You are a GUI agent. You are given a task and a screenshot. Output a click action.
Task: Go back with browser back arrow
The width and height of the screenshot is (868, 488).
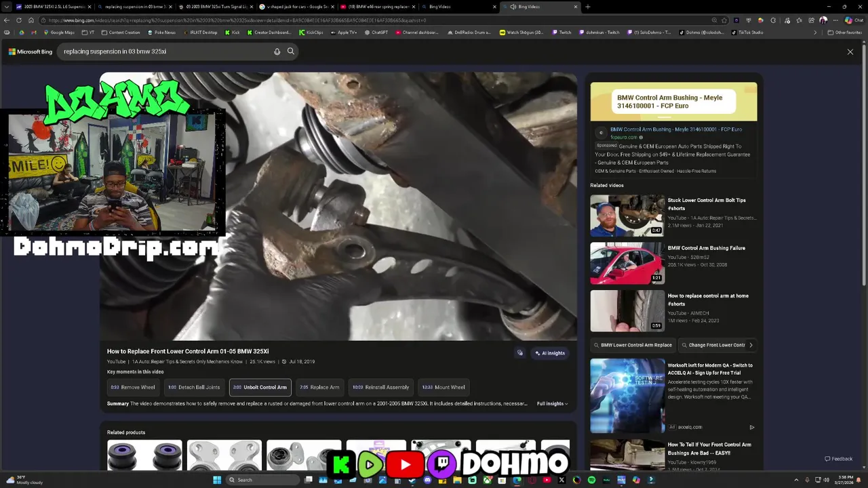point(7,20)
